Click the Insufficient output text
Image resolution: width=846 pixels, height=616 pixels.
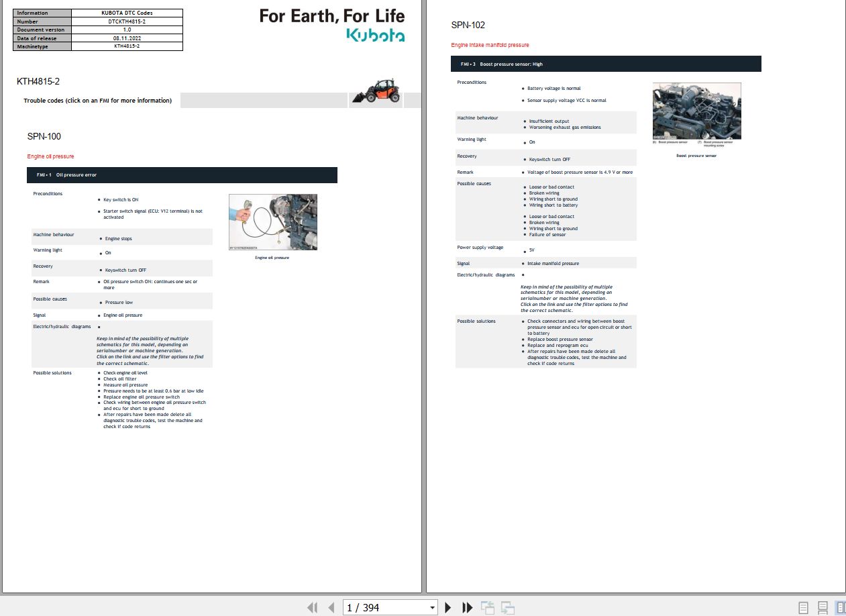point(549,121)
